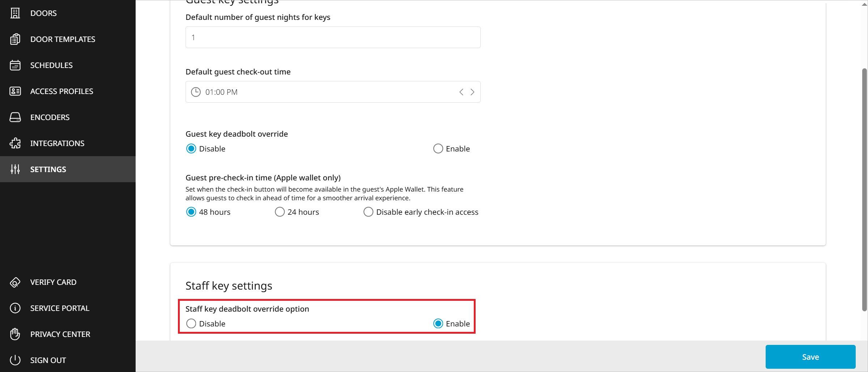The image size is (868, 372).
Task: Go to Service Portal menu item
Action: [x=60, y=308]
